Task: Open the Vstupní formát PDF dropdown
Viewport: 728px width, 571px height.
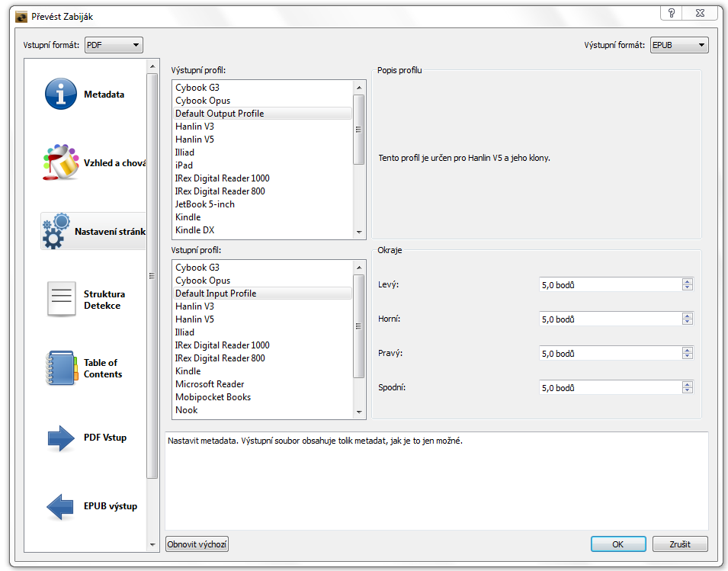Action: pyautogui.click(x=114, y=45)
